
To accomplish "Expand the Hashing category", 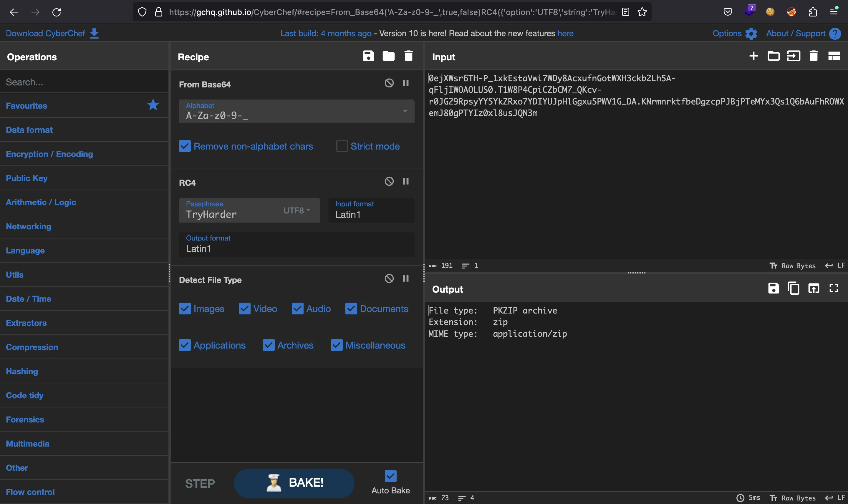I will (x=84, y=371).
